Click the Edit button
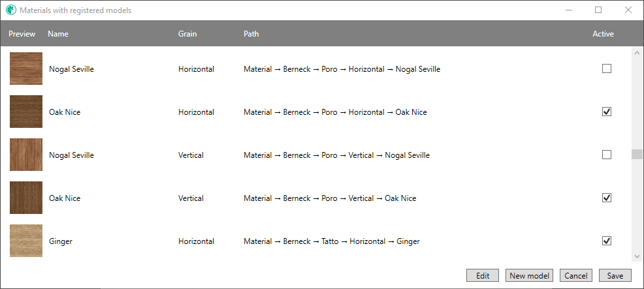This screenshot has height=289, width=644. pos(483,275)
